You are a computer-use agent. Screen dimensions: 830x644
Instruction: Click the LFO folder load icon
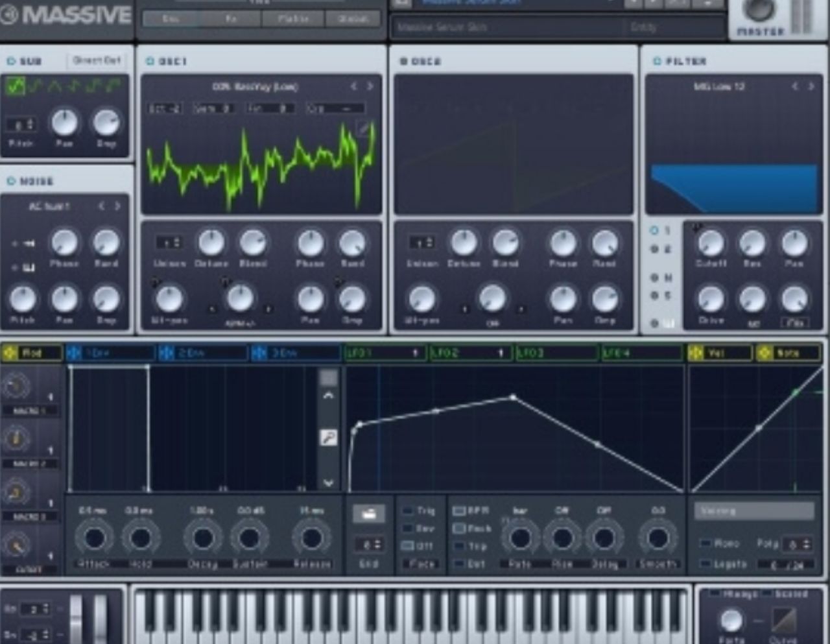pos(369,514)
